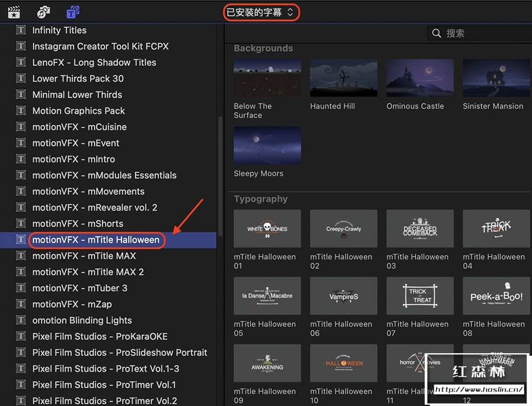Select the Infinity Titles category
This screenshot has width=532, height=406.
[x=60, y=30]
